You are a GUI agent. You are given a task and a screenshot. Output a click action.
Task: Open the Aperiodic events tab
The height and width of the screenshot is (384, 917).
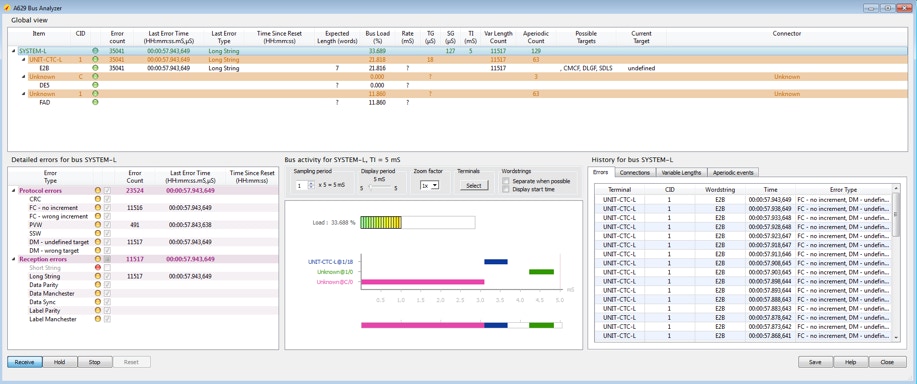point(733,172)
